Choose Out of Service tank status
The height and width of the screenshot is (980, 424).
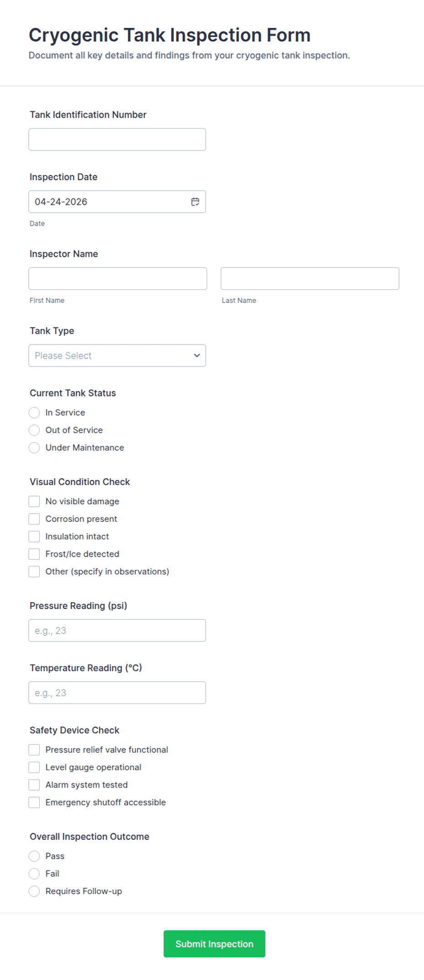pyautogui.click(x=34, y=430)
